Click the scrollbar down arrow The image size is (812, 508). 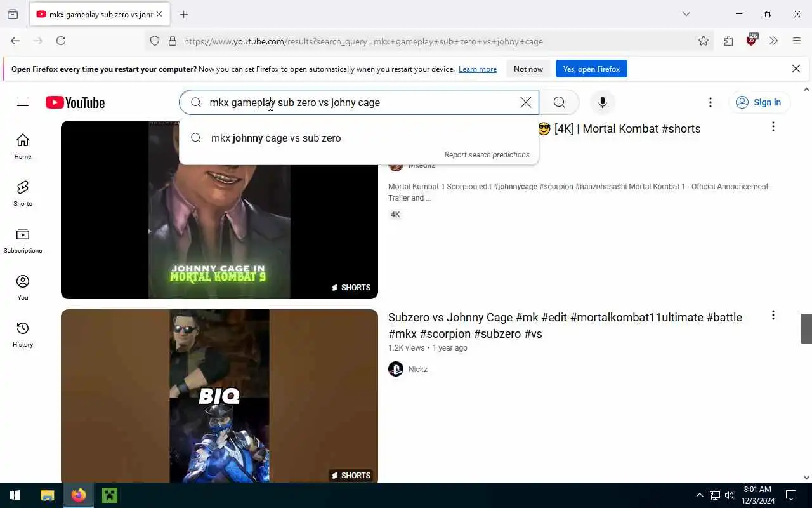tap(806, 478)
